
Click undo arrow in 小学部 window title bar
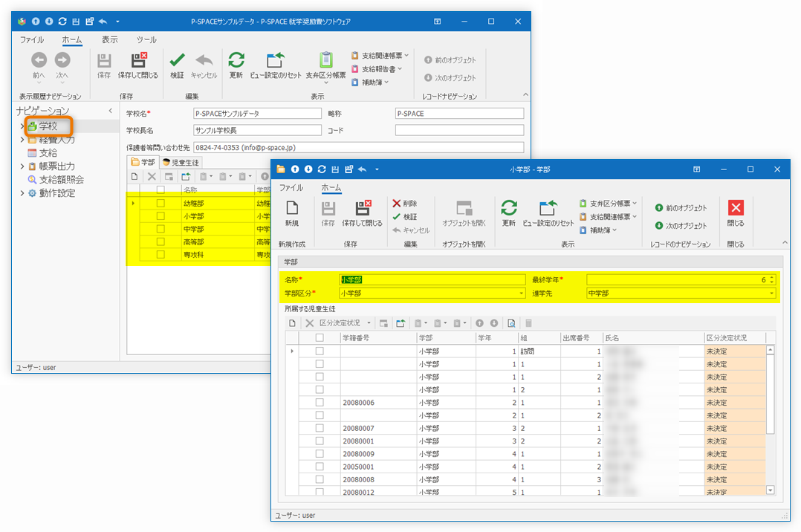(362, 169)
